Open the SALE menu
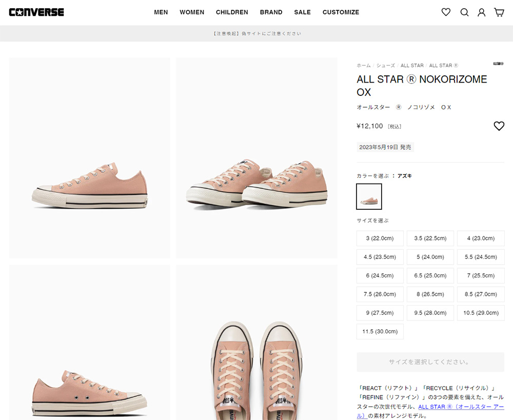Viewport: 513px width, 420px height. pyautogui.click(x=302, y=12)
